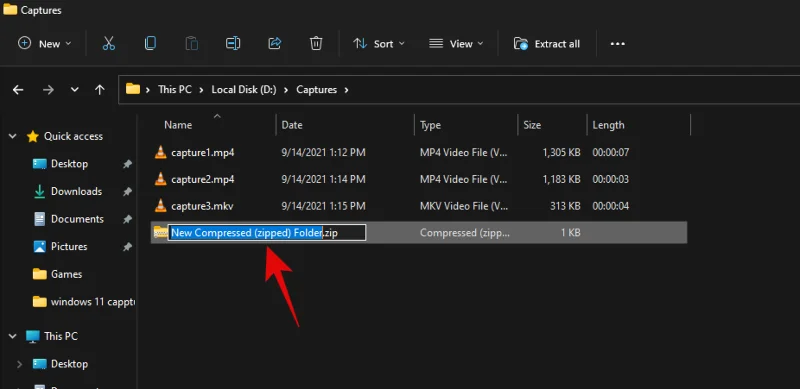Screen dimensions: 800x389
Task: Click the address bar folder icon
Action: coord(133,89)
